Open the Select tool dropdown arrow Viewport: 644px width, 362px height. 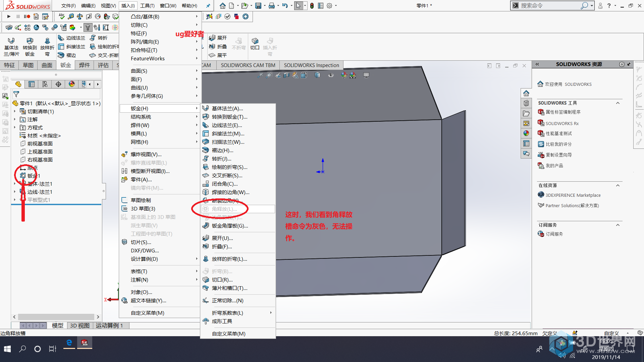(x=305, y=6)
